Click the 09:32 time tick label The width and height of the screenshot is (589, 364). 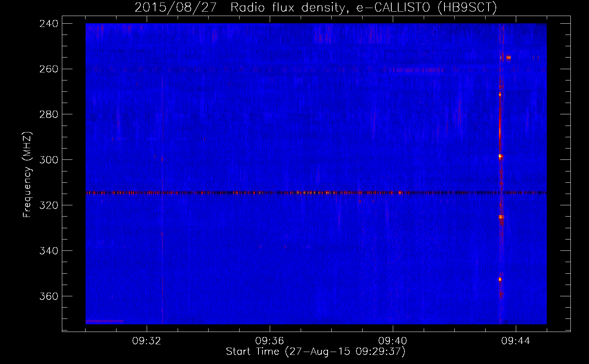pos(147,341)
